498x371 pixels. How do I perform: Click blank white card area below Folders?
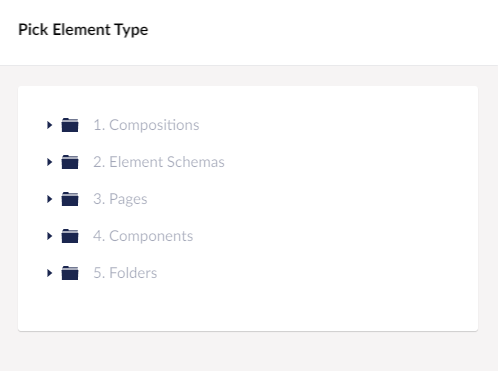[x=248, y=308]
